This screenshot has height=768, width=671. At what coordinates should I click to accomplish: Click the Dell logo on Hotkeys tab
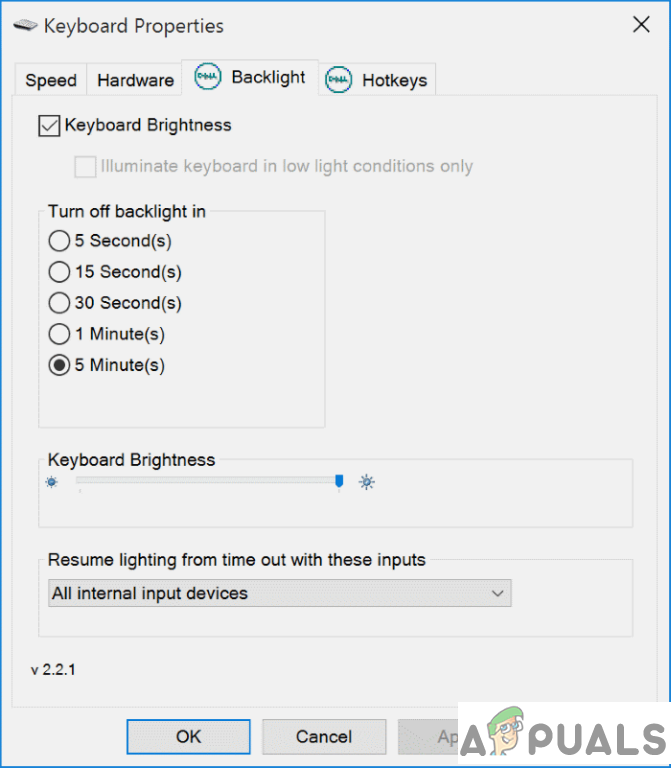tap(339, 80)
